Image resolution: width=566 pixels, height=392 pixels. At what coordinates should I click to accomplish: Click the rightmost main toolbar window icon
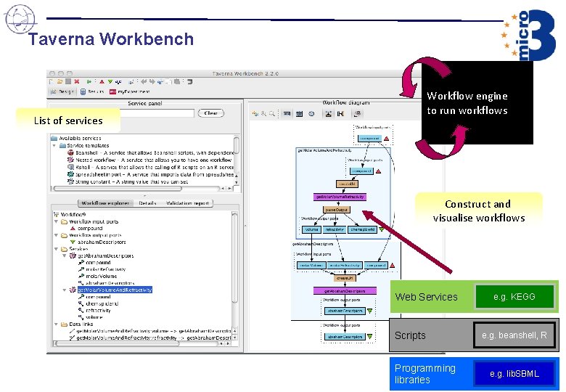pyautogui.click(x=190, y=82)
